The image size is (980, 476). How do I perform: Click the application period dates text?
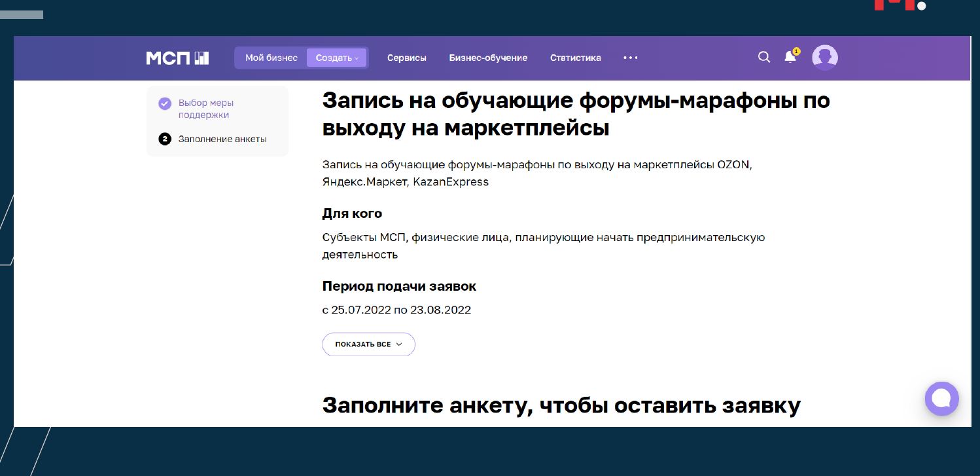point(396,310)
